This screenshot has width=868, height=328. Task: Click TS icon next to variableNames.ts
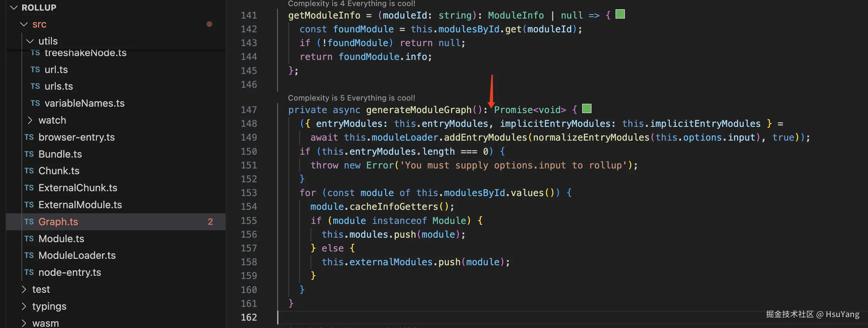tap(35, 103)
